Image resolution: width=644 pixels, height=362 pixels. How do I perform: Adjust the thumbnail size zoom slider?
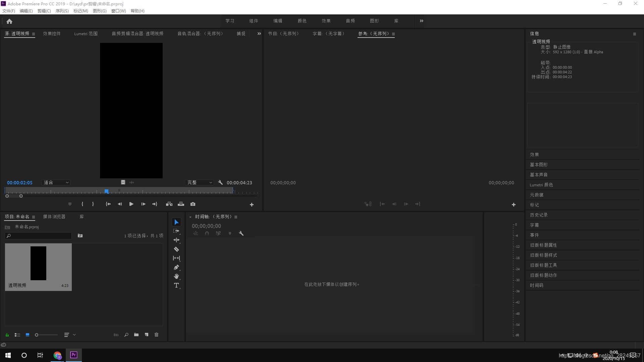(37, 335)
